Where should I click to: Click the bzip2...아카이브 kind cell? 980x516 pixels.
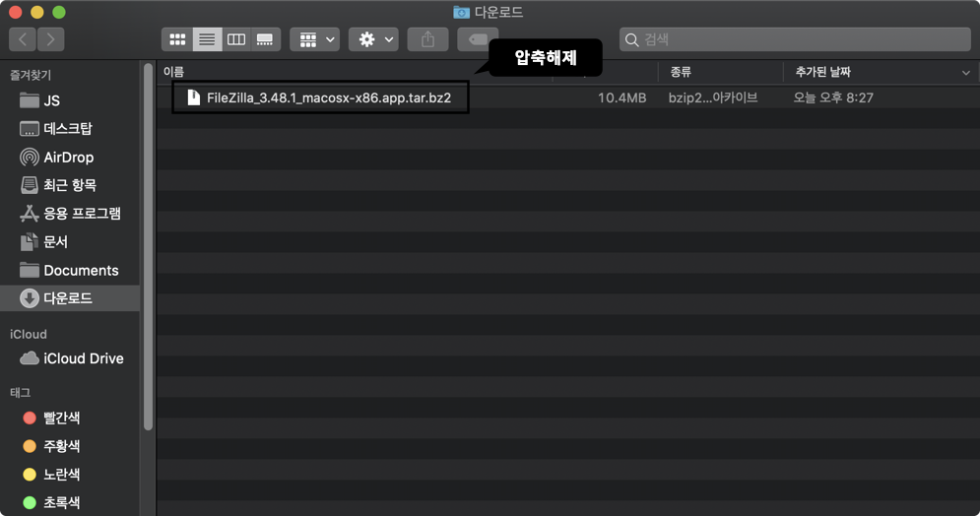click(713, 97)
